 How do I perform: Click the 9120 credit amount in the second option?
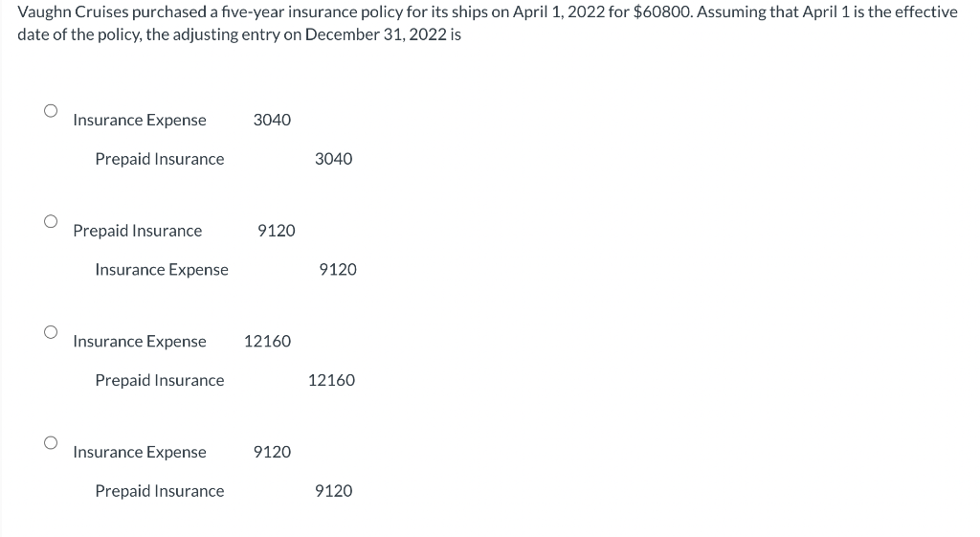pos(337,270)
